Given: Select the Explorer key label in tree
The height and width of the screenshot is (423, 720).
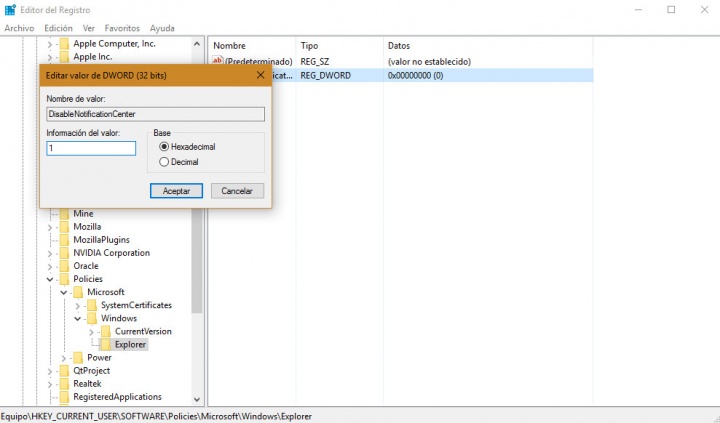Looking at the screenshot, I should pos(130,344).
